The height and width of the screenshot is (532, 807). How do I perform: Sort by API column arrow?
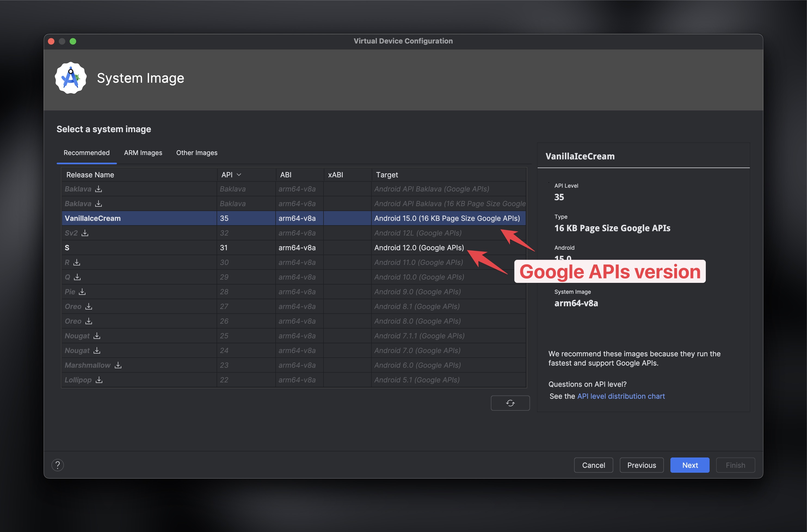239,174
